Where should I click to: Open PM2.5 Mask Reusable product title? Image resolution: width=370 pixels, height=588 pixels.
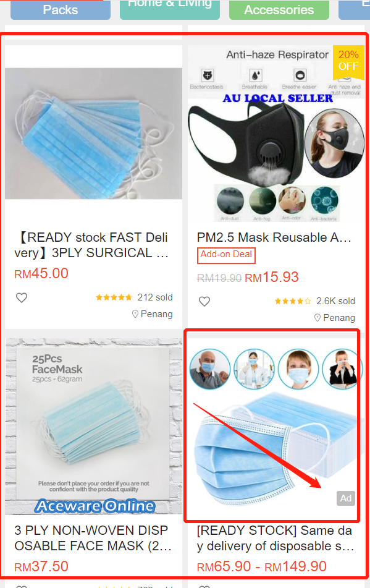click(x=274, y=237)
